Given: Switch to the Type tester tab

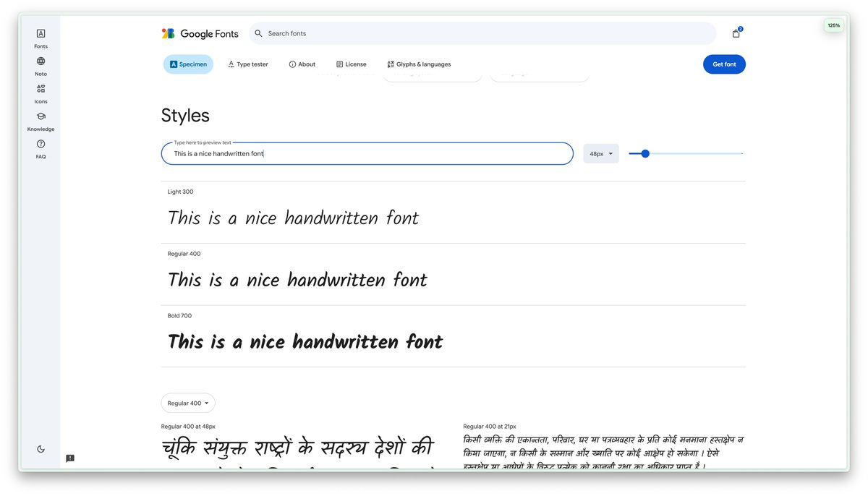Looking at the screenshot, I should [x=248, y=64].
